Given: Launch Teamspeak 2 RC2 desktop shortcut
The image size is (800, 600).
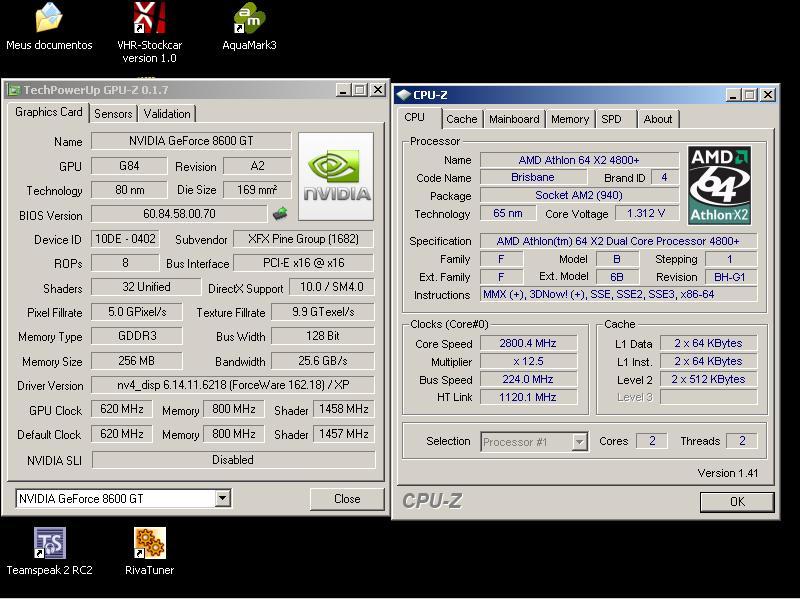Looking at the screenshot, I should tap(49, 543).
